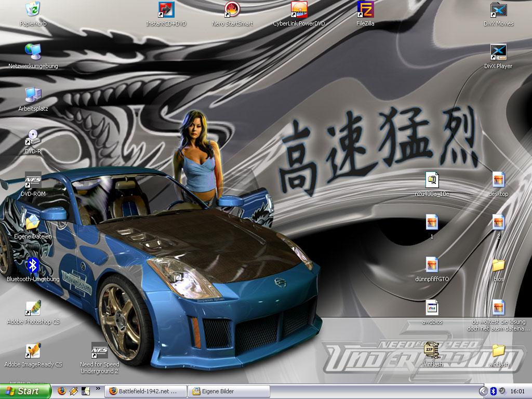The width and height of the screenshot is (532, 399).
Task: Switch to the Eigene Bilder window
Action: tap(229, 391)
